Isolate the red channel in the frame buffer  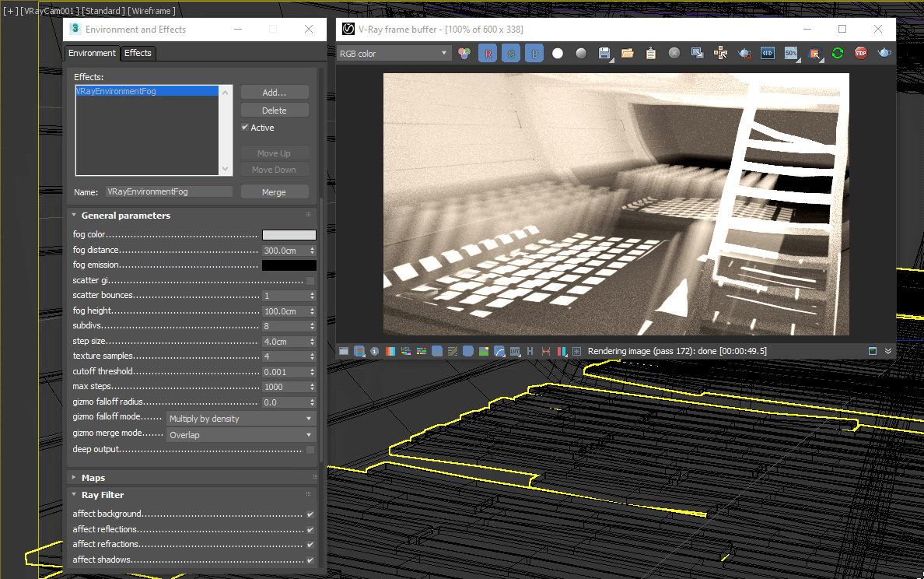[x=488, y=52]
